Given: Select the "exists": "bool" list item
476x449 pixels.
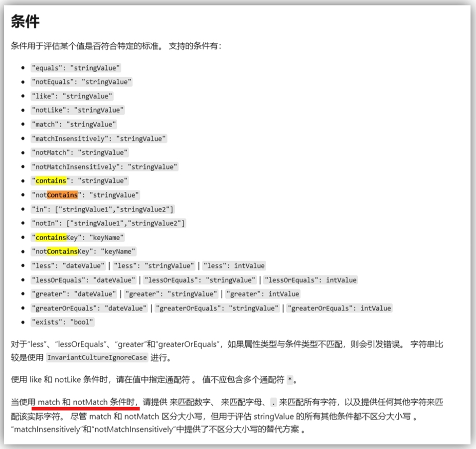Looking at the screenshot, I should point(62,322).
